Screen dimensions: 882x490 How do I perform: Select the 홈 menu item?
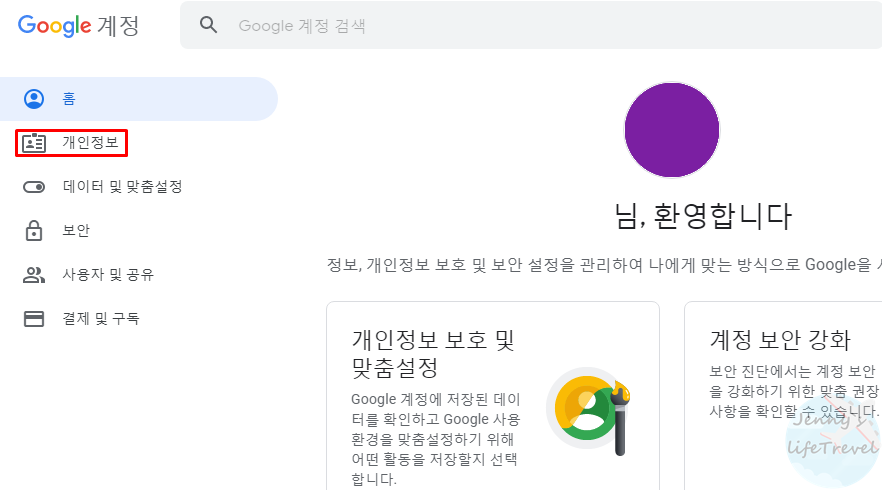pyautogui.click(x=139, y=99)
